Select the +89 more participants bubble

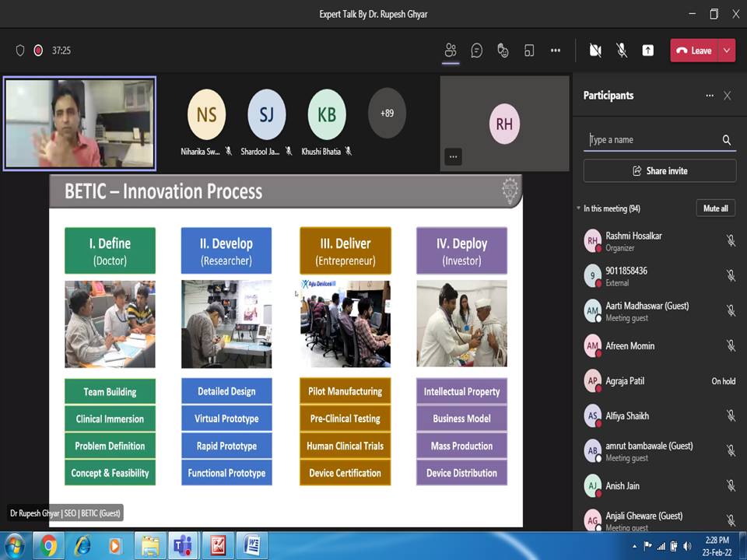387,114
